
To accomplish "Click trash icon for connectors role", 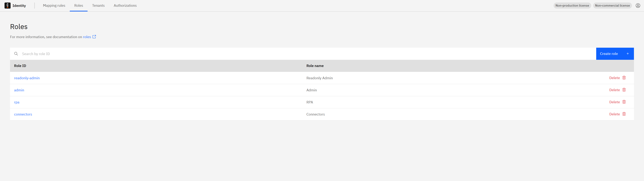I will pyautogui.click(x=624, y=114).
